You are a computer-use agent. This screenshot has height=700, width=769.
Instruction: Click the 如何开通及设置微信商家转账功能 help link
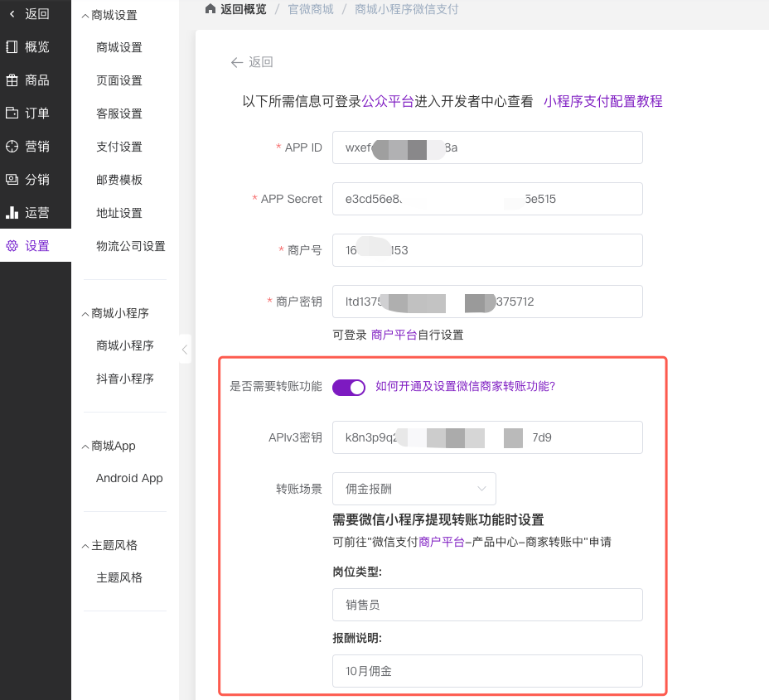465,386
